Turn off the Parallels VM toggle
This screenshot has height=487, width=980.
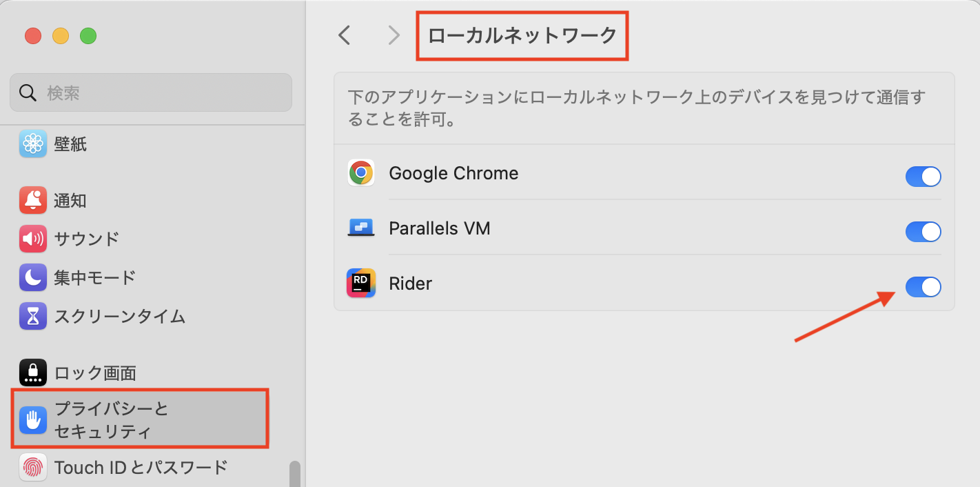tap(923, 232)
